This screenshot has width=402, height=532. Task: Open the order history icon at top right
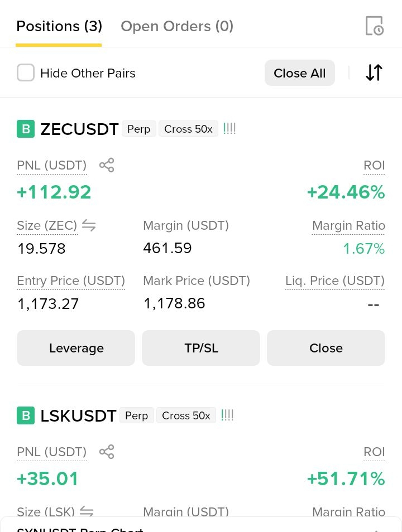(x=375, y=26)
